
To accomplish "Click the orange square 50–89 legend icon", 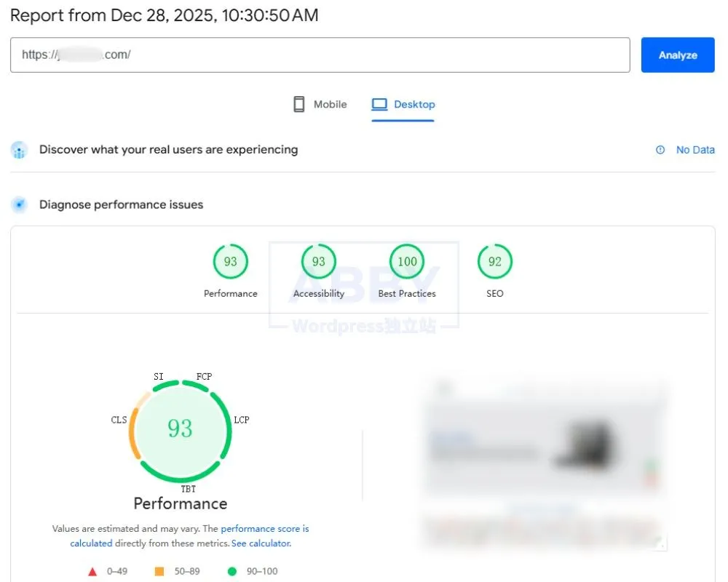I will pyautogui.click(x=159, y=572).
